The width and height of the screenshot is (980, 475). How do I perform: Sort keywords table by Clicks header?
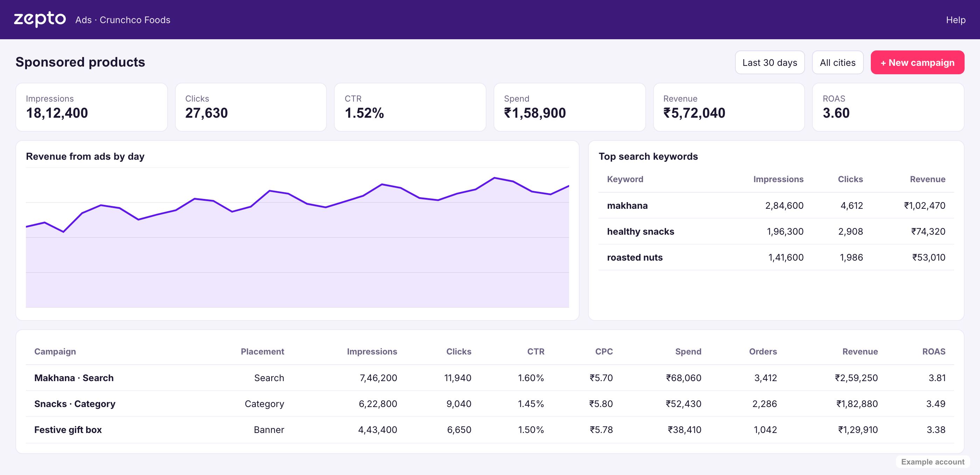[850, 179]
